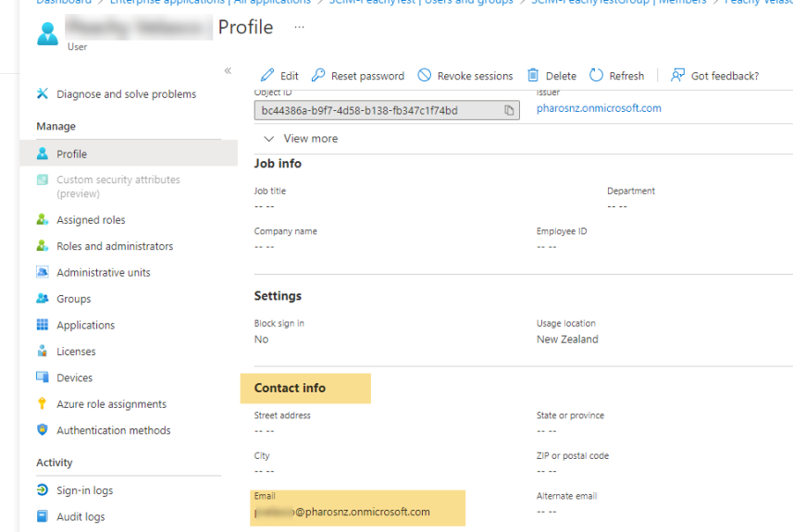The image size is (793, 532).
Task: Open Authentication methods page
Action: click(x=113, y=430)
